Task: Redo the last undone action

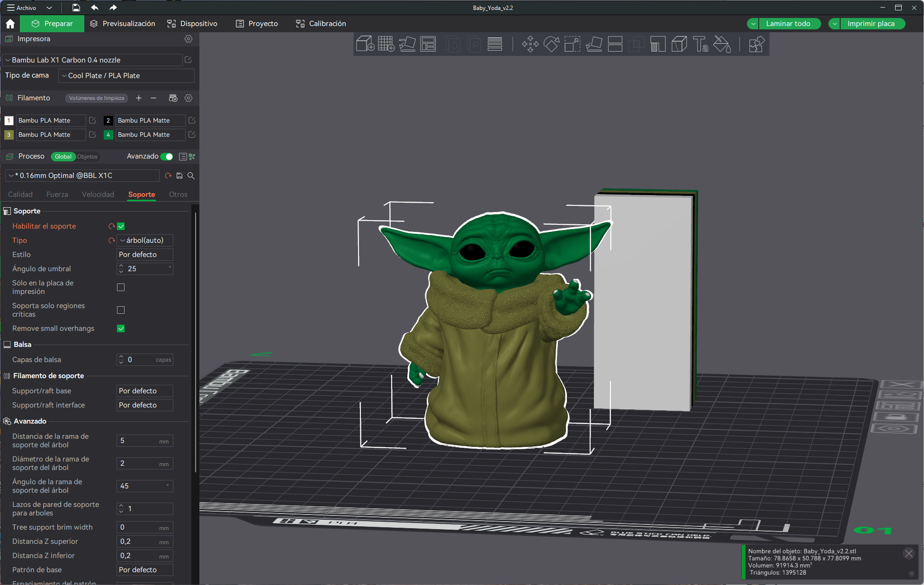Action: [113, 8]
